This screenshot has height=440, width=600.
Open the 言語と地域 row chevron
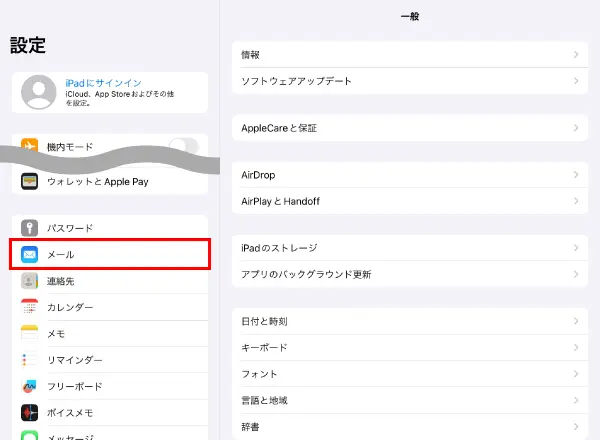[x=576, y=401]
